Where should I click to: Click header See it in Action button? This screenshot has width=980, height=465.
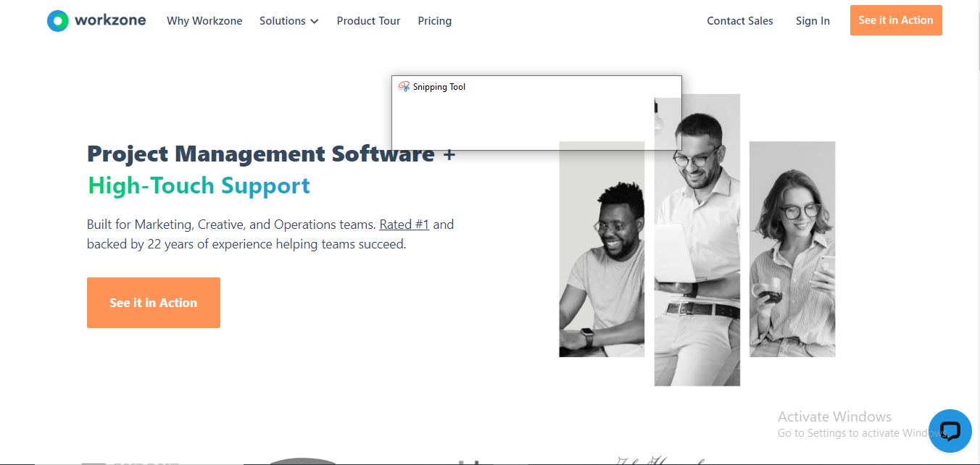pyautogui.click(x=896, y=20)
